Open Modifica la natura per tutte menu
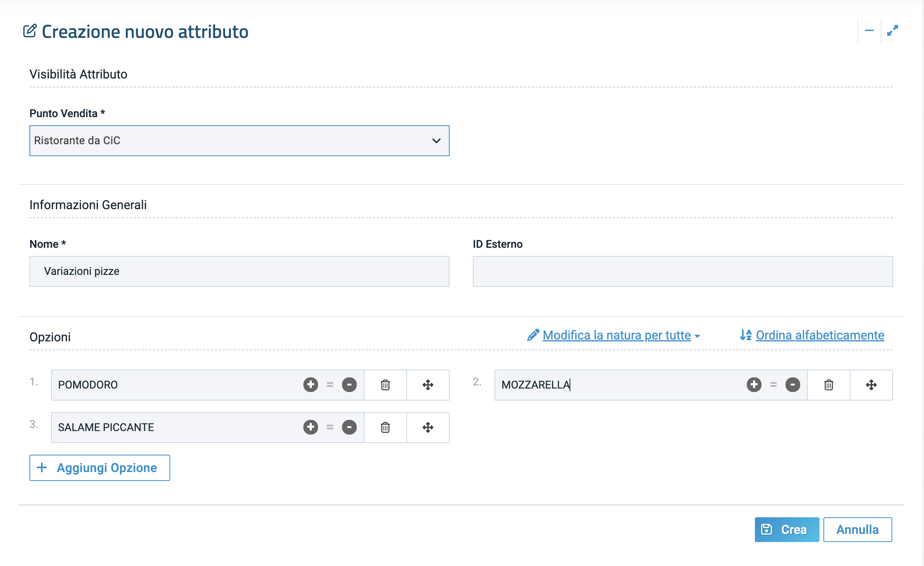 click(x=616, y=335)
